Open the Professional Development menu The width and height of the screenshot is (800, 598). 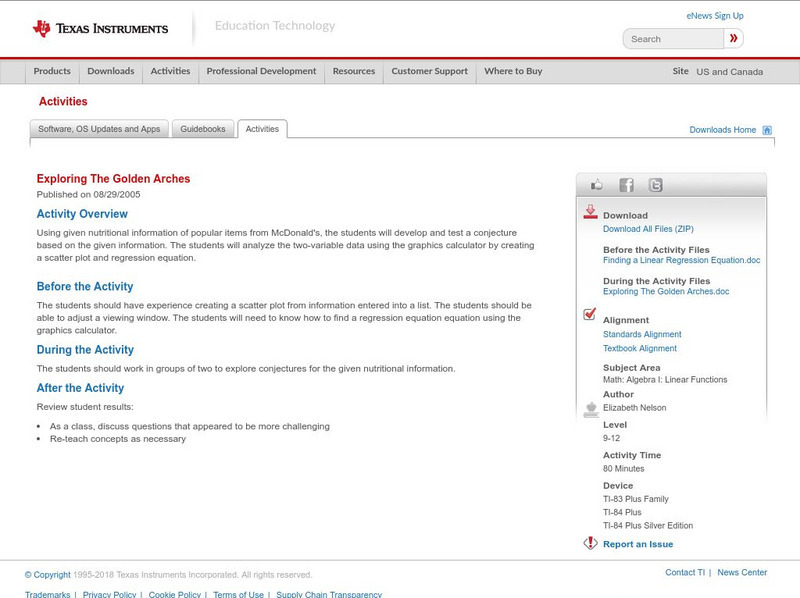[x=261, y=71]
